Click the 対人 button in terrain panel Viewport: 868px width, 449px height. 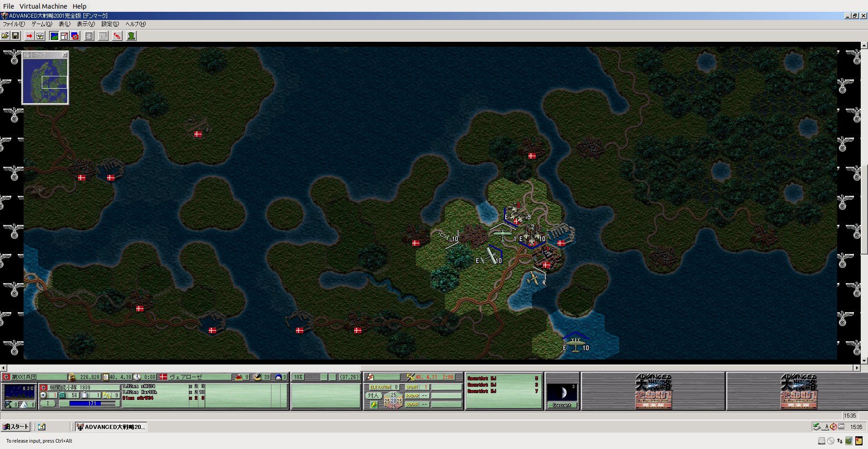pyautogui.click(x=373, y=396)
